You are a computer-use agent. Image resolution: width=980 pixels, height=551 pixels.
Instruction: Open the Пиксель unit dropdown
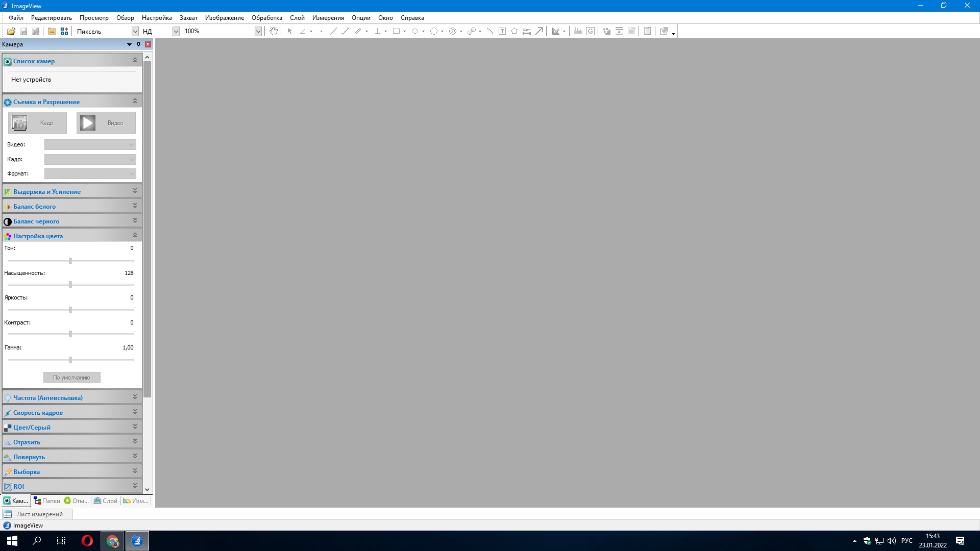(x=135, y=31)
